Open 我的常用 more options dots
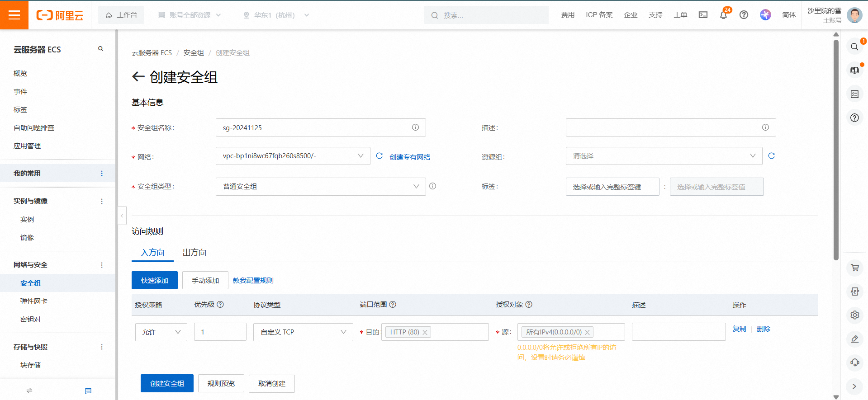The height and width of the screenshot is (400, 868). tap(102, 174)
